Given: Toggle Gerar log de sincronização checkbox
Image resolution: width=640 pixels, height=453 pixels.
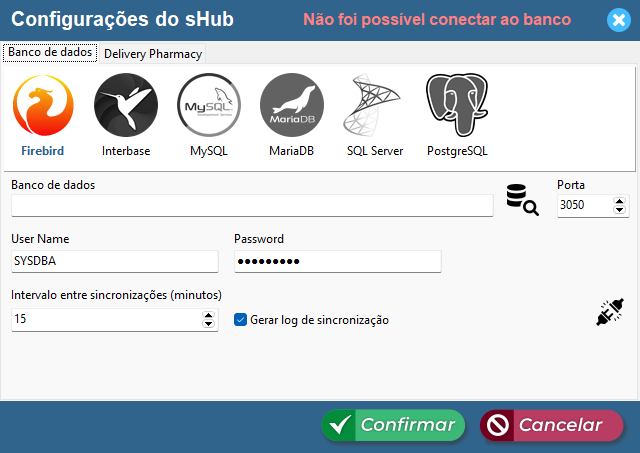Looking at the screenshot, I should [240, 320].
